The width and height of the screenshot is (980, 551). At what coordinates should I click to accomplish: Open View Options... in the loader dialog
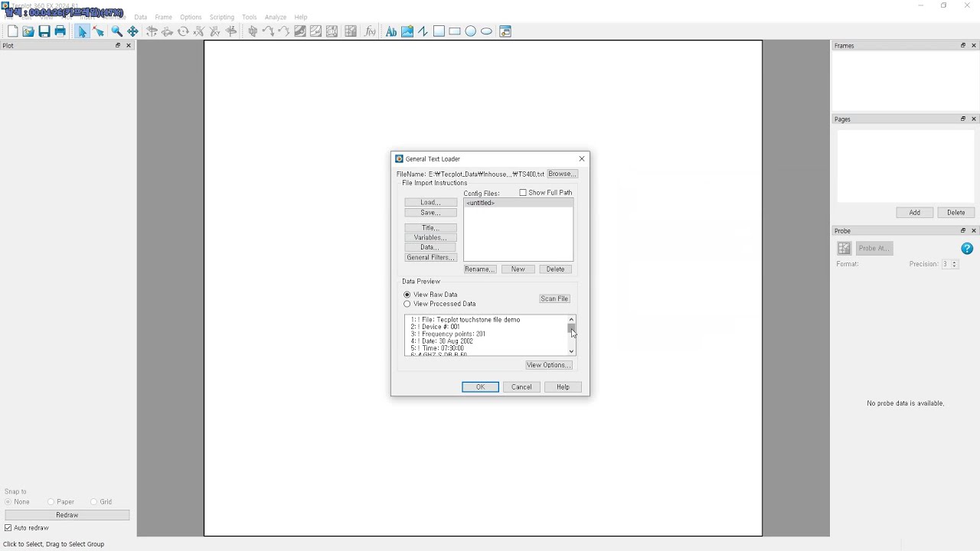pyautogui.click(x=549, y=365)
